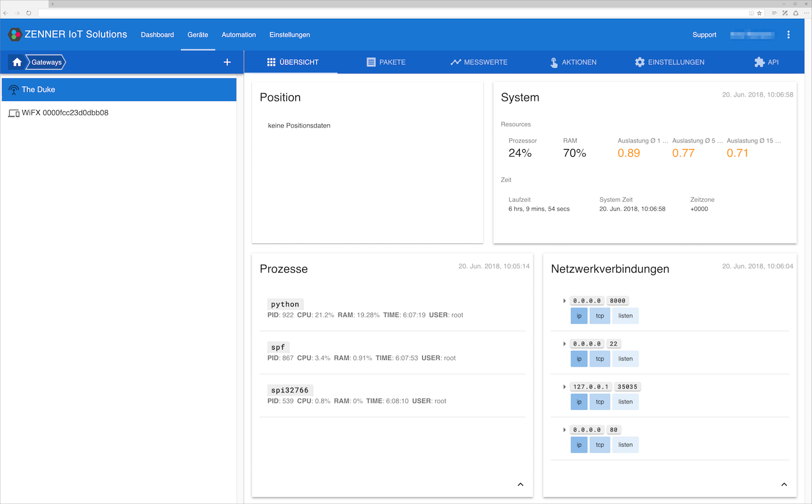Click Laufzeit 6 hrs, 9 mins value

(x=539, y=209)
